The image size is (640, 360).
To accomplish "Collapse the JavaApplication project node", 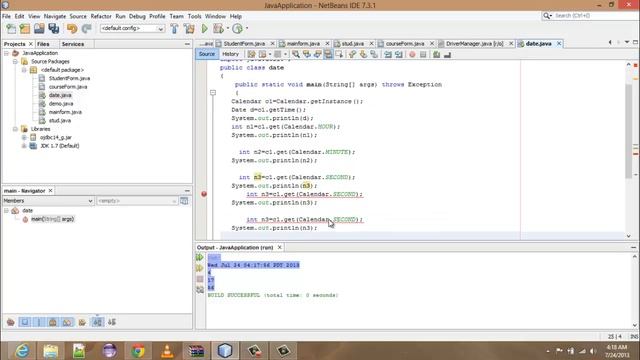I will 6,53.
